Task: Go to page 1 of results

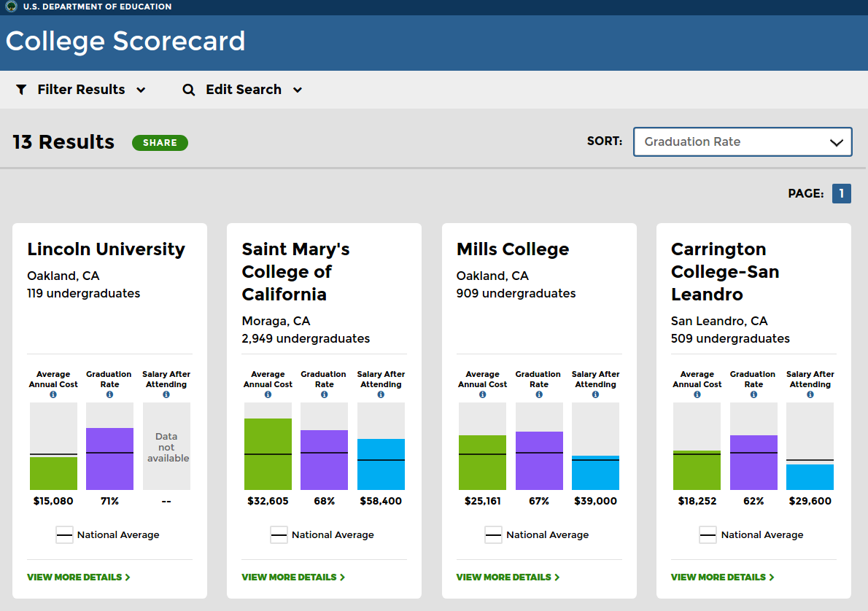Action: click(x=842, y=194)
